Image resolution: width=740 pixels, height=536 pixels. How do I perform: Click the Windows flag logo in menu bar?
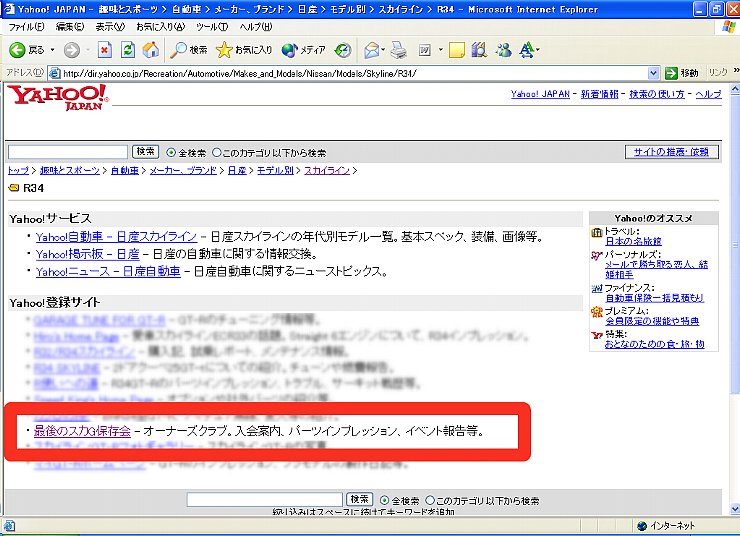tap(729, 26)
